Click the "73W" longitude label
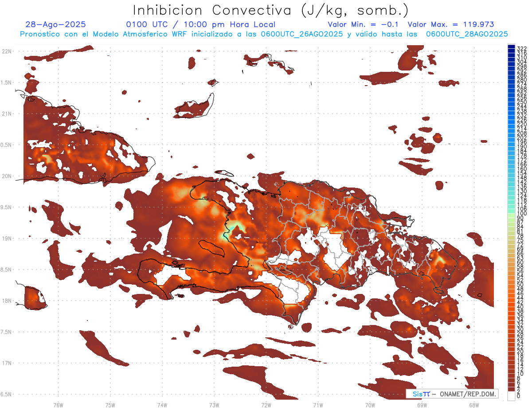Image resolution: width=532 pixels, height=411 pixels. click(x=214, y=405)
